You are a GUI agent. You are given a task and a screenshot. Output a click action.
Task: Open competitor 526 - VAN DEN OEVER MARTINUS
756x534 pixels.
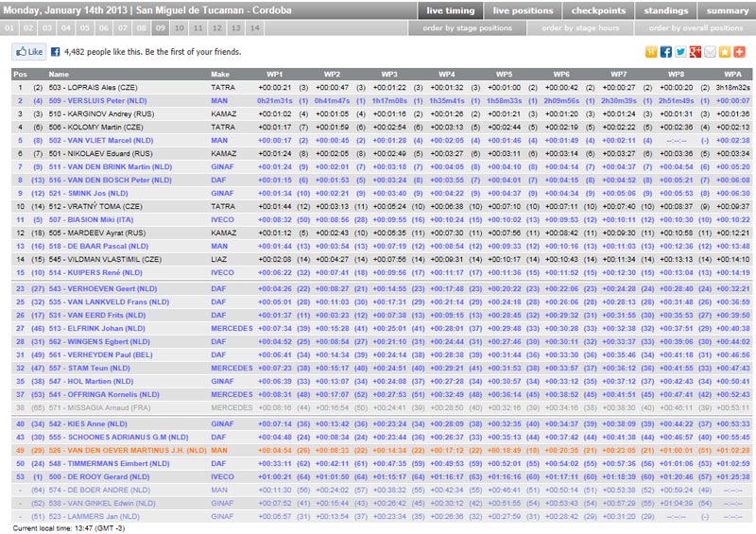[x=128, y=450]
